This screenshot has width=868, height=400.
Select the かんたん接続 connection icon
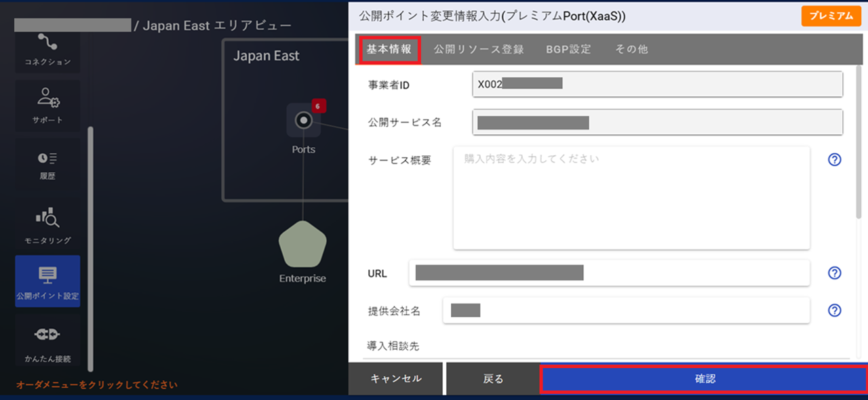coord(47,339)
